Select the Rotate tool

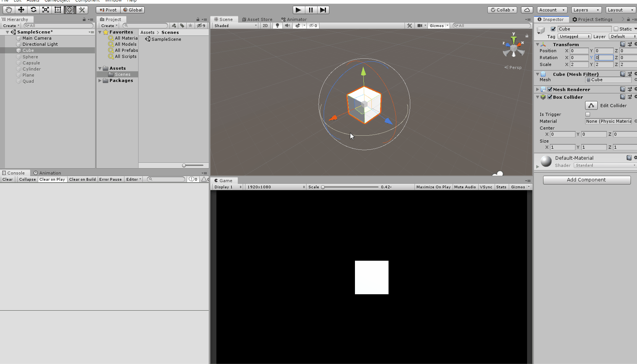[x=33, y=10]
